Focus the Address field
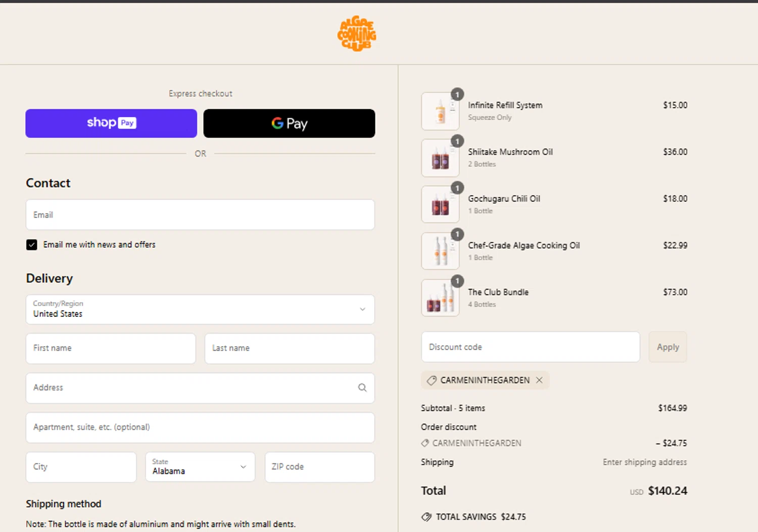The height and width of the screenshot is (532, 758). [x=200, y=388]
